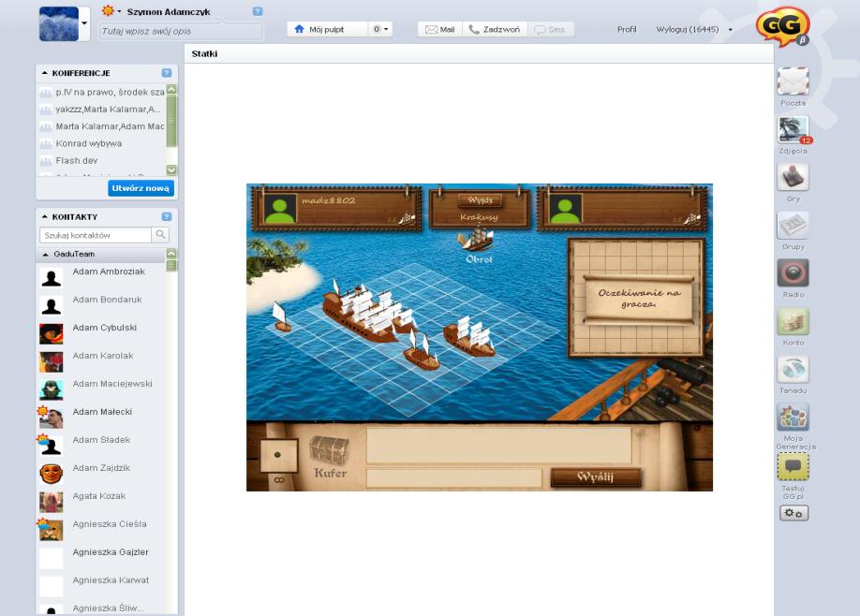Screen dimensions: 860x616
Task: Open the Mój pulpit counter dropdown
Action: point(380,29)
